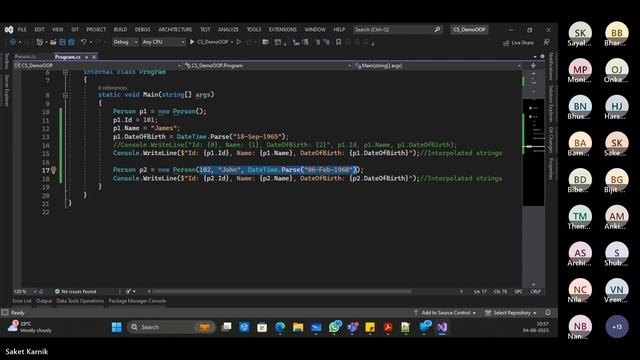Viewport: 640px width, 360px height.
Task: Click the New Project toolbar icon
Action: (x=40, y=42)
